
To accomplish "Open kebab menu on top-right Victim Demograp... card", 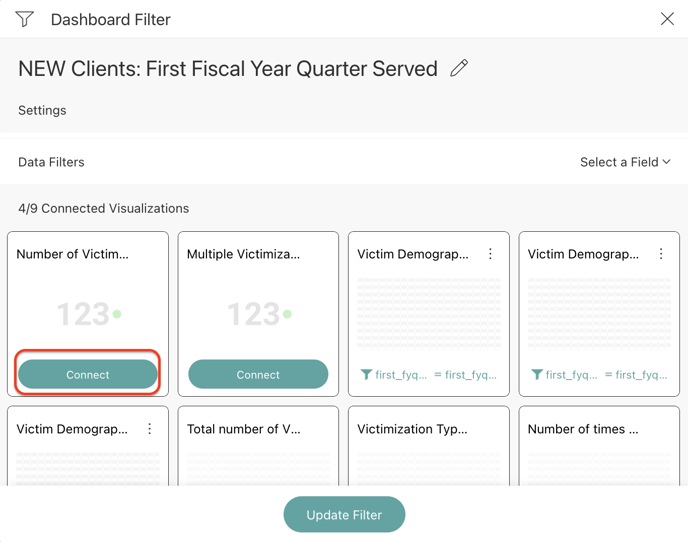I will click(x=661, y=254).
